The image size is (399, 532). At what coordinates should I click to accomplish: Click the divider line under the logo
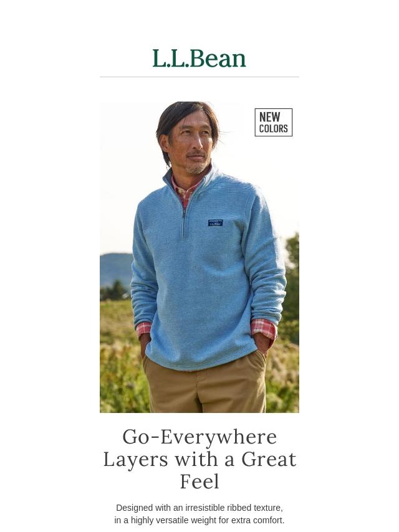coord(199,77)
